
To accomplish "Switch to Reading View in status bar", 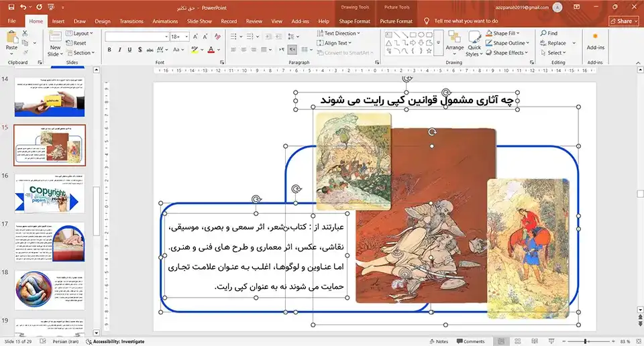I will [x=535, y=341].
